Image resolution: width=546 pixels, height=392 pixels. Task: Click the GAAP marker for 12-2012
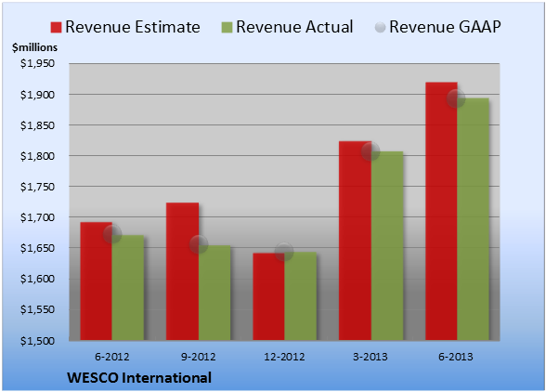click(x=284, y=252)
